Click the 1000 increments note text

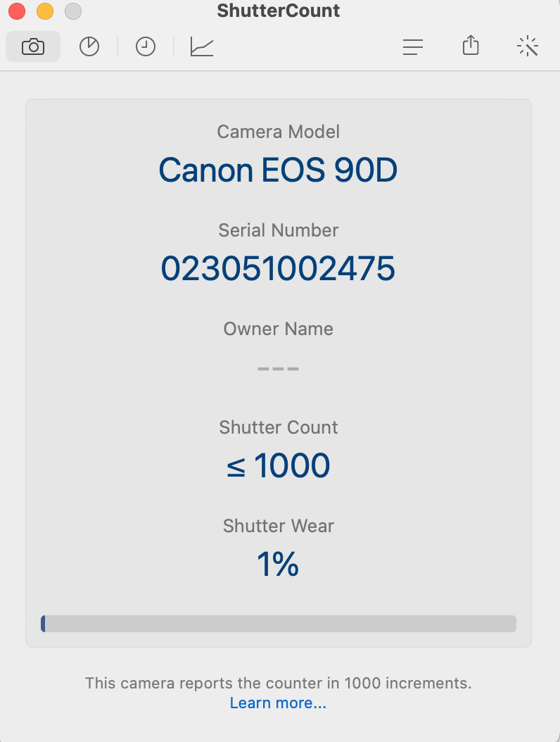(x=278, y=683)
